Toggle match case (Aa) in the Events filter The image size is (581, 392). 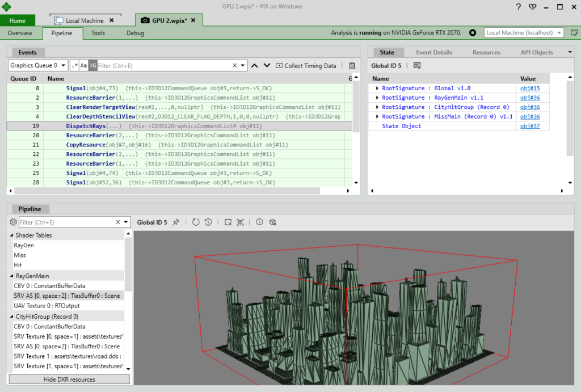(83, 65)
